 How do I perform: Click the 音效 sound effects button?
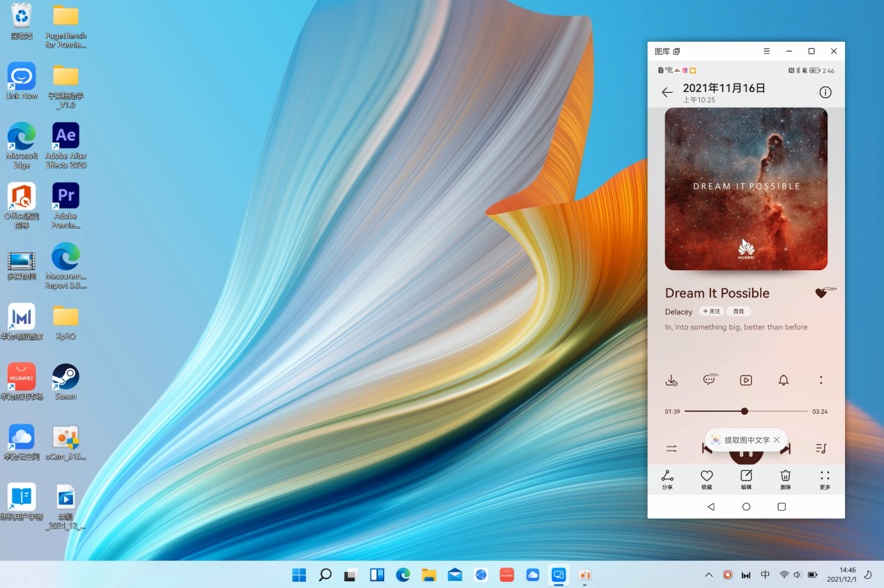tap(738, 311)
